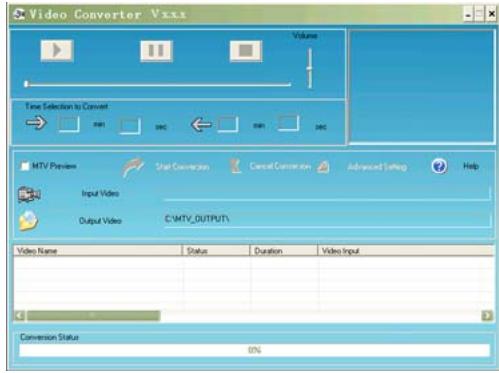Image resolution: width=499 pixels, height=373 pixels.
Task: Click the left arrow end-time icon
Action: [201, 125]
